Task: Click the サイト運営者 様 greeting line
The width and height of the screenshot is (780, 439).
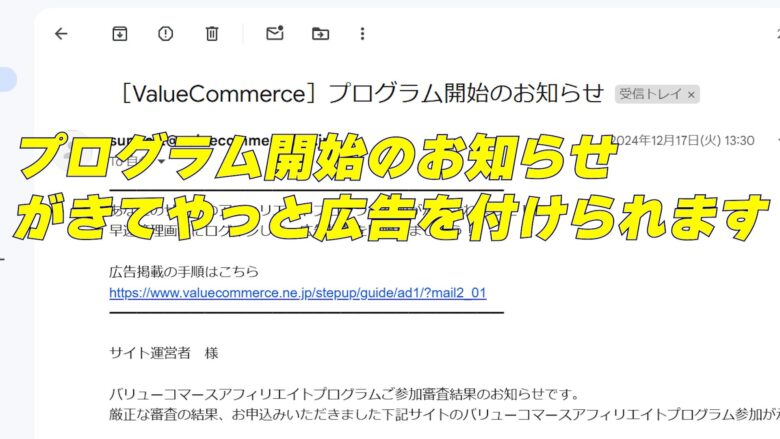Action: 164,353
